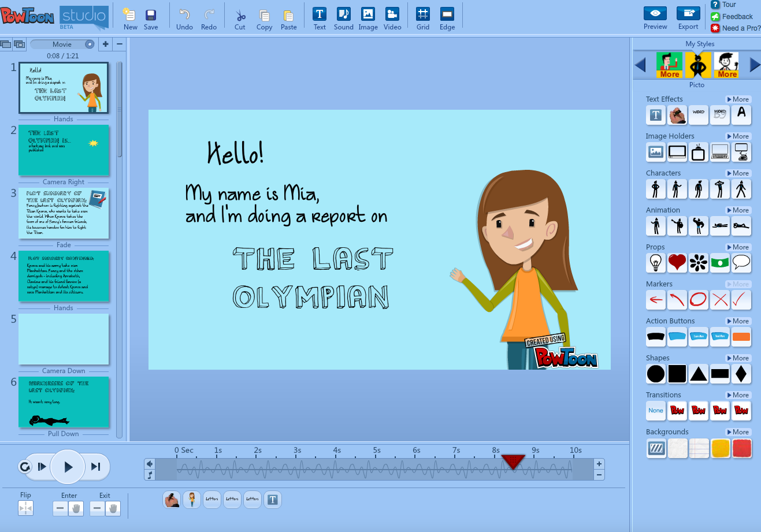Add a new slide with plus button
Screen dimensions: 761x532
[x=105, y=44]
